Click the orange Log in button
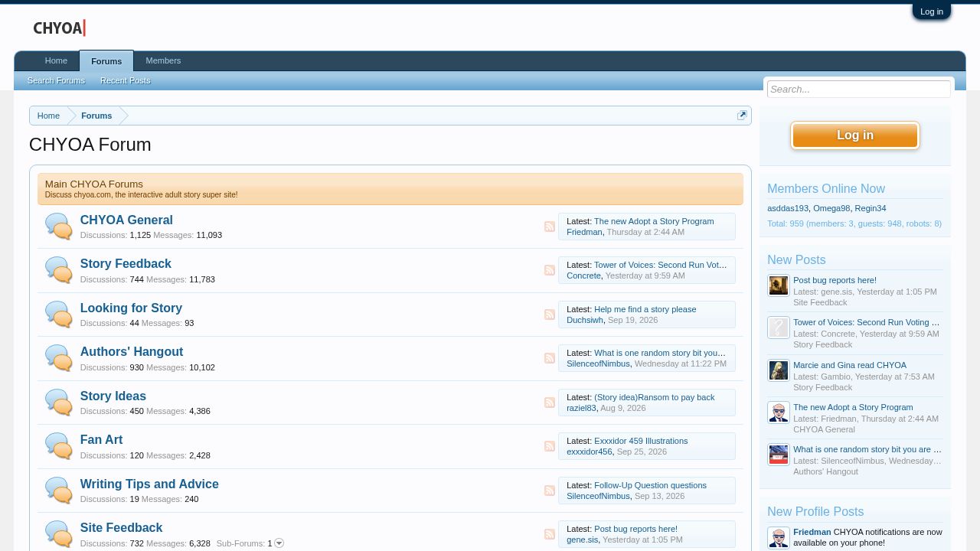980x551 pixels. point(855,135)
